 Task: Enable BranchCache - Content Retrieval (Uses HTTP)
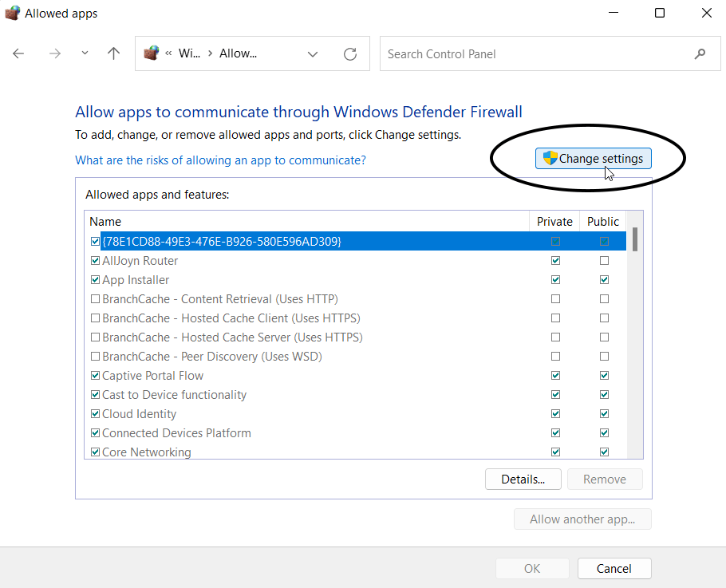(95, 298)
